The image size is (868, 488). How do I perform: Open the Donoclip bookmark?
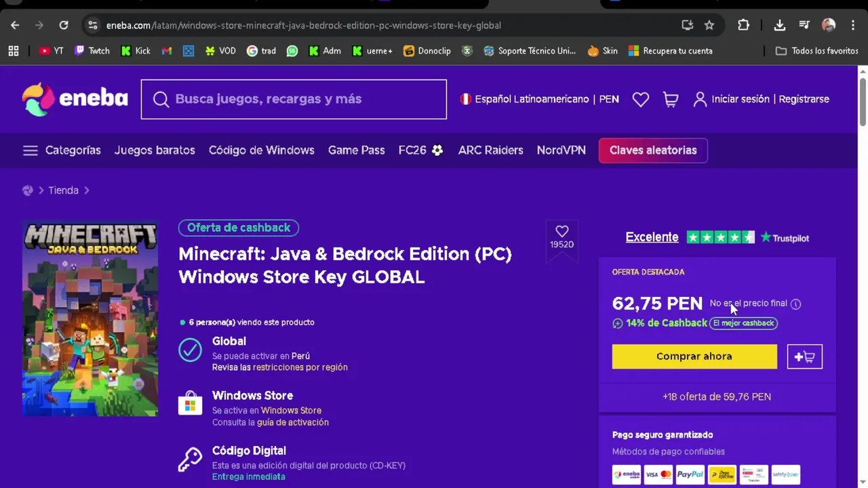(x=427, y=51)
